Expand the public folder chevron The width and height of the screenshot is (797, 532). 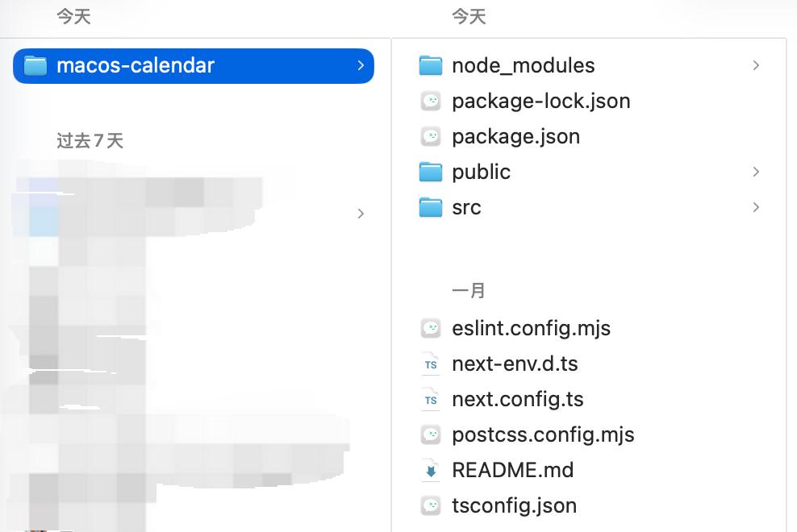click(756, 172)
